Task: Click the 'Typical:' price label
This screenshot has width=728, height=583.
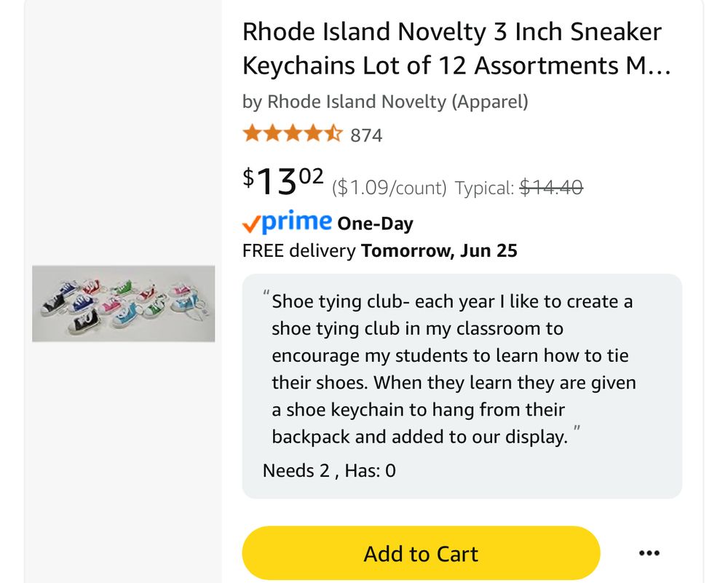Action: point(484,189)
